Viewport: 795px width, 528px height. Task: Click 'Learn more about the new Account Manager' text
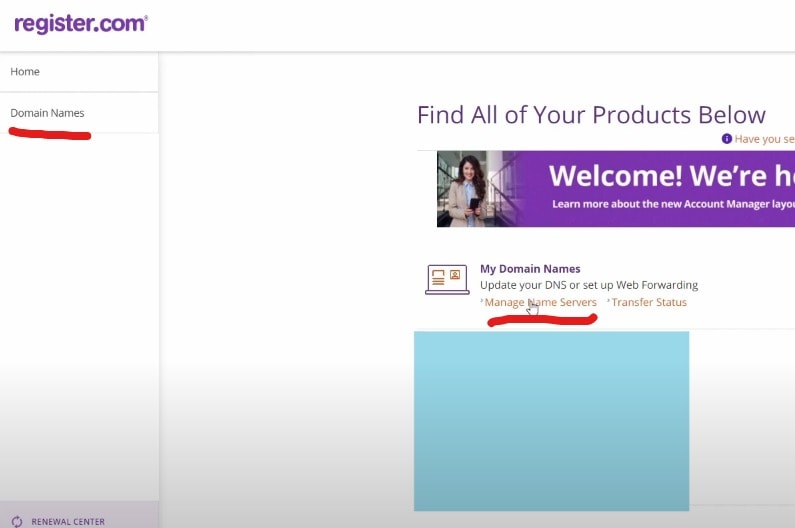(673, 204)
